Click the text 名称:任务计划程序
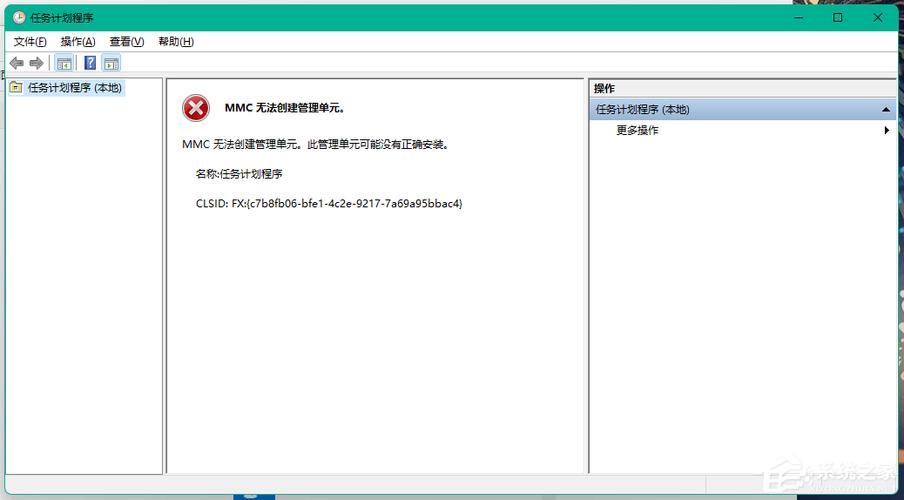Screen dimensions: 904x500 [x=239, y=174]
